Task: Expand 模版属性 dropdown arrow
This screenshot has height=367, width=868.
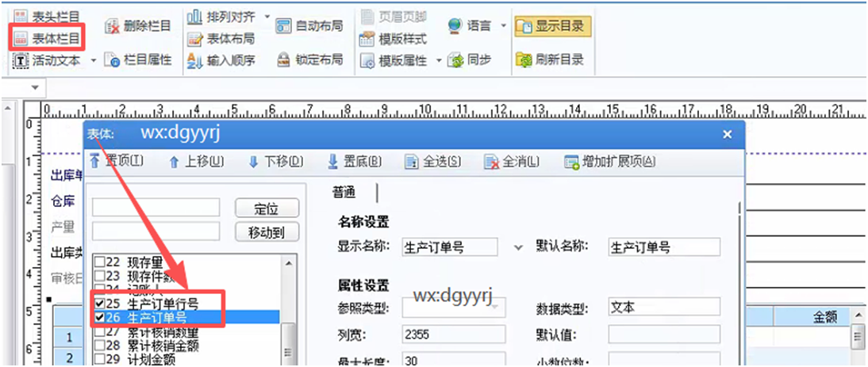Action: tap(439, 60)
